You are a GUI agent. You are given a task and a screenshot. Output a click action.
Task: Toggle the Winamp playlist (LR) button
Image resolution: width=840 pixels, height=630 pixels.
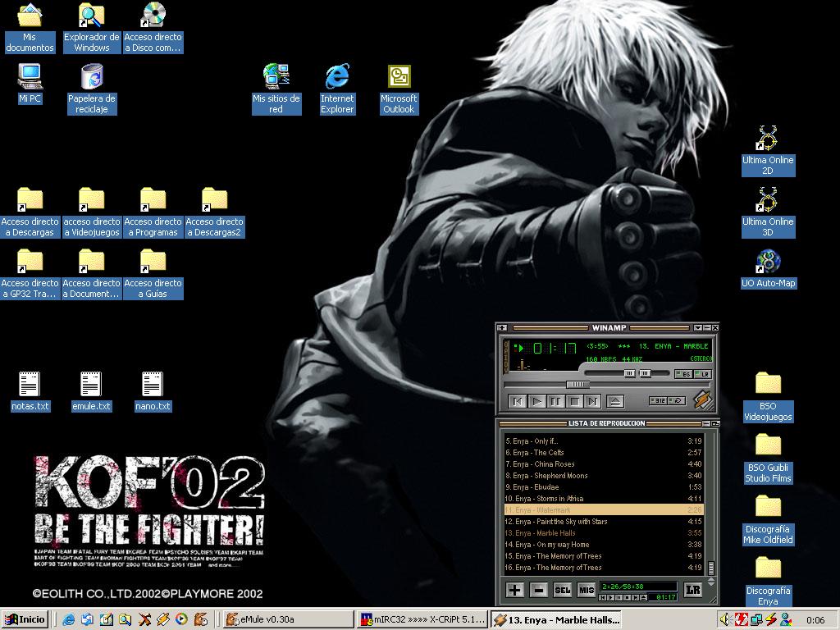tap(702, 374)
